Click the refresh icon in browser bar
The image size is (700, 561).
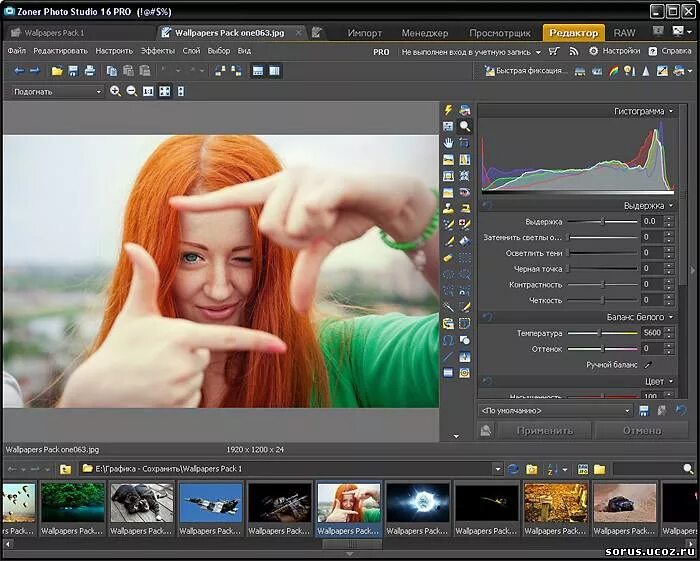(x=513, y=468)
